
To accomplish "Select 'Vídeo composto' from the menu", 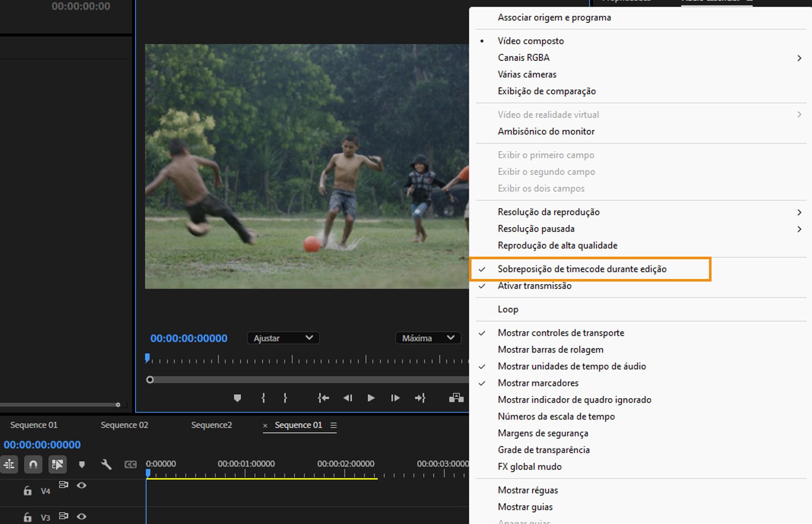I will click(530, 41).
